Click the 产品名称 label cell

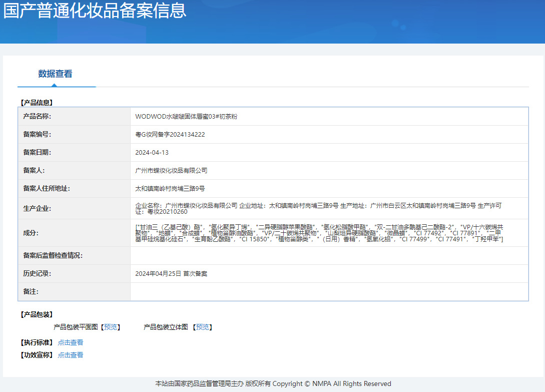tap(38, 116)
